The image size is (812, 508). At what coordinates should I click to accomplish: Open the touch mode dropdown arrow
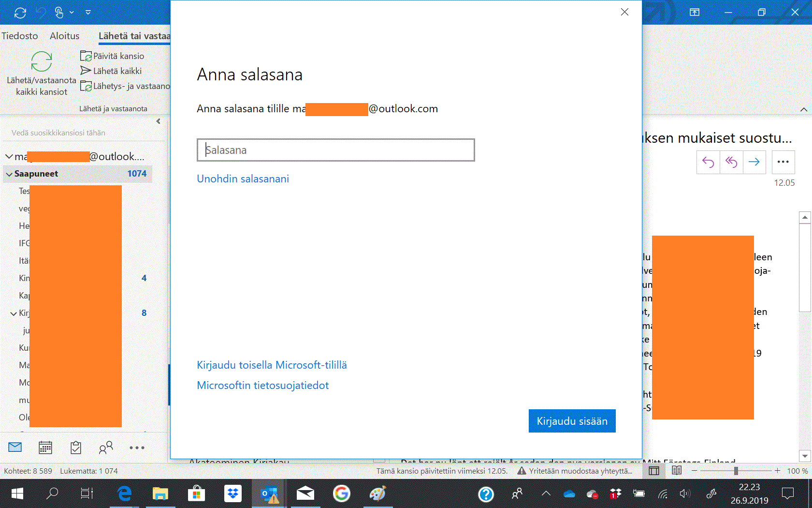(72, 13)
